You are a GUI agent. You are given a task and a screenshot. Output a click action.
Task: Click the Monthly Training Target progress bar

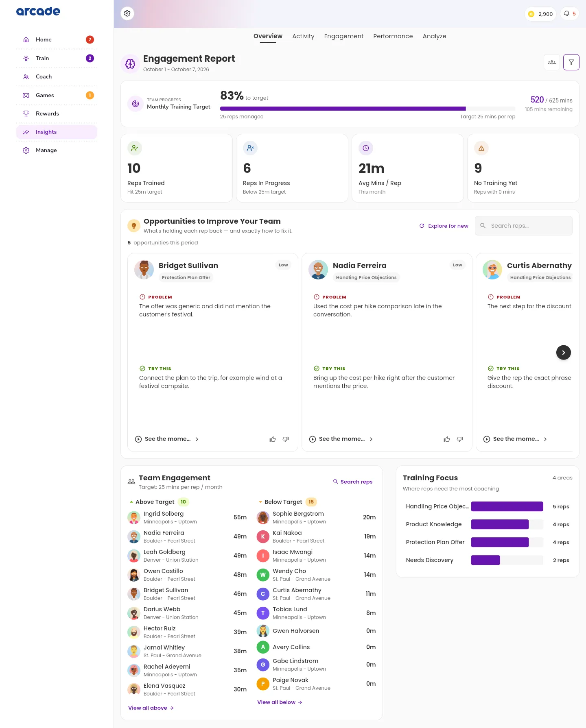click(x=368, y=109)
